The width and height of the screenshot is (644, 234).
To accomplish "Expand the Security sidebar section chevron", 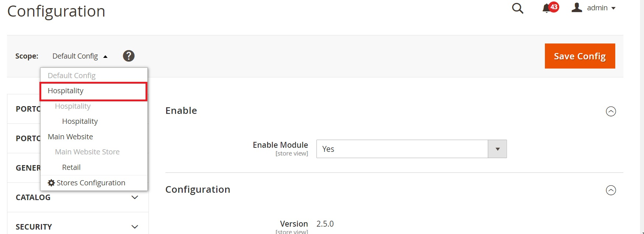I will coord(135,227).
